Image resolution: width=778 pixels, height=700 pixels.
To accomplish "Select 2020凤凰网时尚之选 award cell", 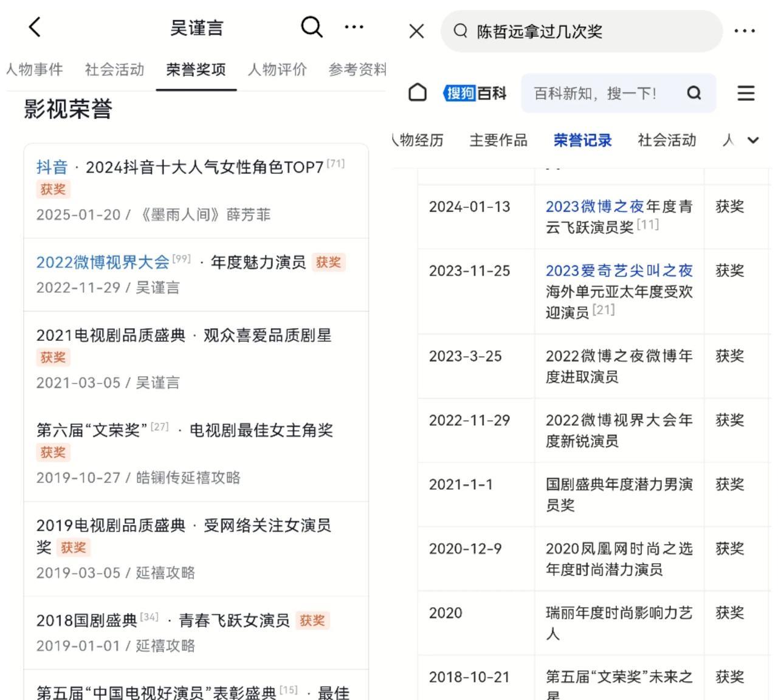I will [x=619, y=559].
